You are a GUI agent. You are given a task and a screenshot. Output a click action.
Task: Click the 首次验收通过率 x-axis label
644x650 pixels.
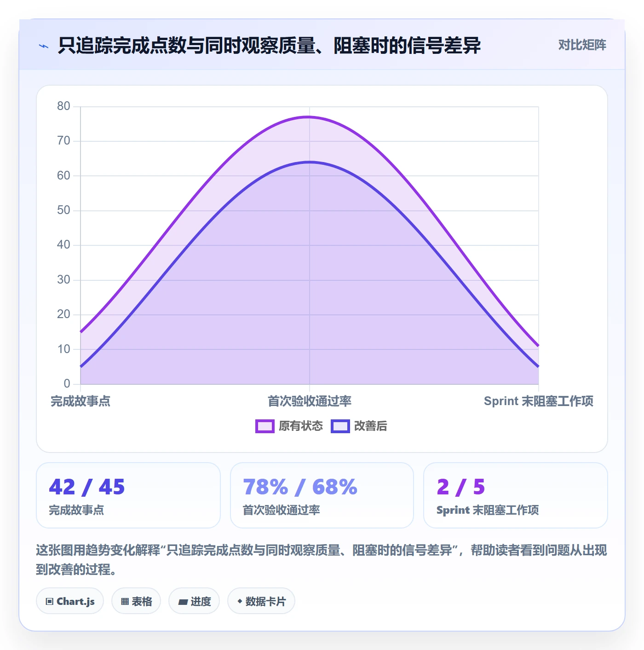point(310,401)
